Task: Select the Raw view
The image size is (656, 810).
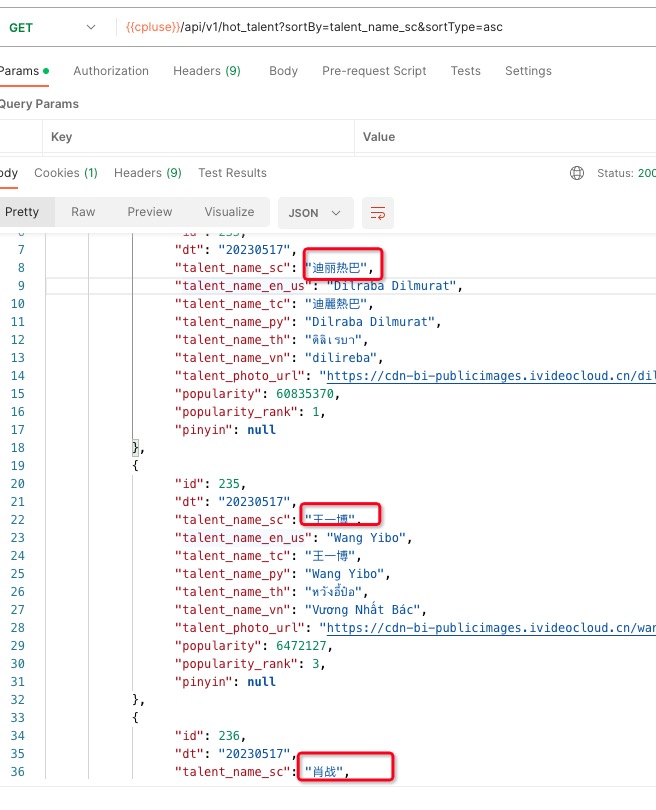Action: coord(83,212)
